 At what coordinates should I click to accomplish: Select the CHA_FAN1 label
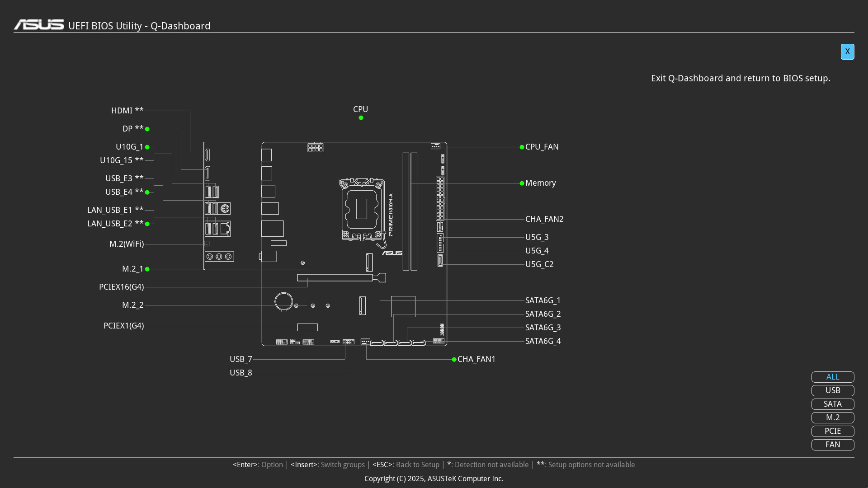476,359
